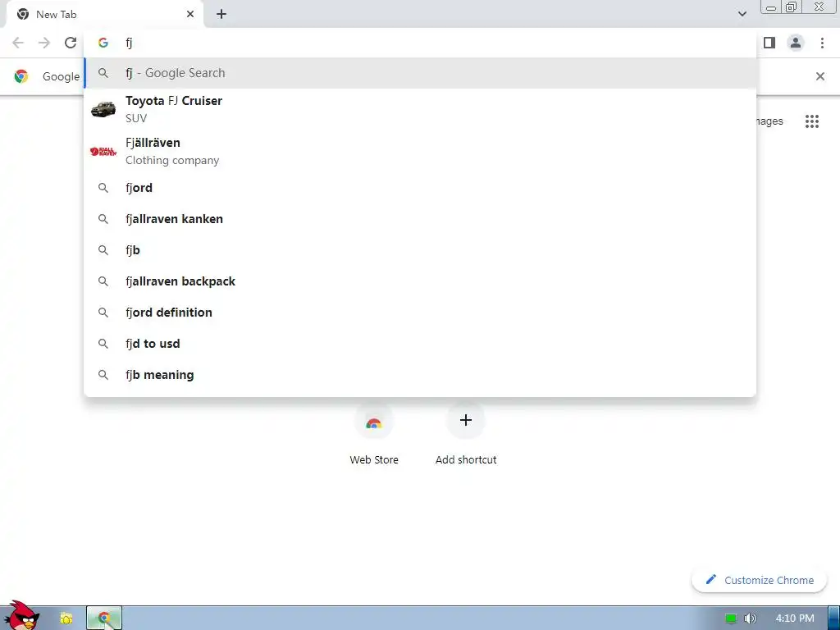Open the Angry Birds start button
The width and height of the screenshot is (840, 630).
coord(21,616)
